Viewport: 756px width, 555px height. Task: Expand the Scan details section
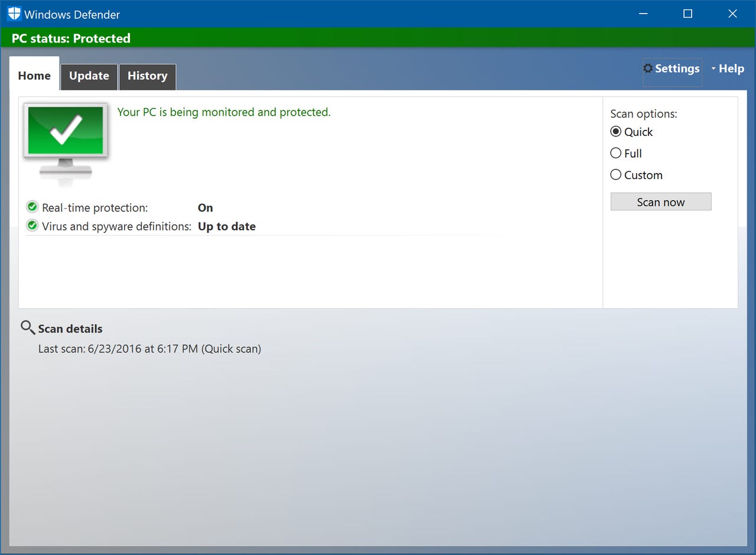coord(70,328)
